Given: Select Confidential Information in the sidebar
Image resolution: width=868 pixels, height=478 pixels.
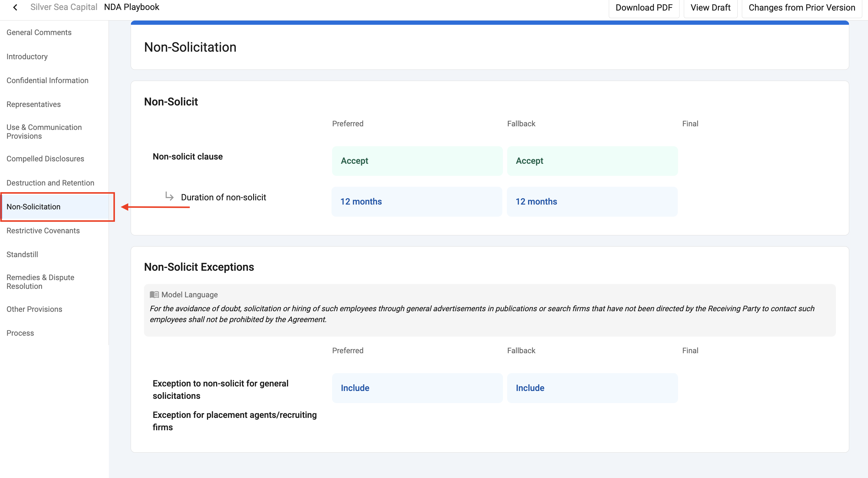Looking at the screenshot, I should [47, 80].
